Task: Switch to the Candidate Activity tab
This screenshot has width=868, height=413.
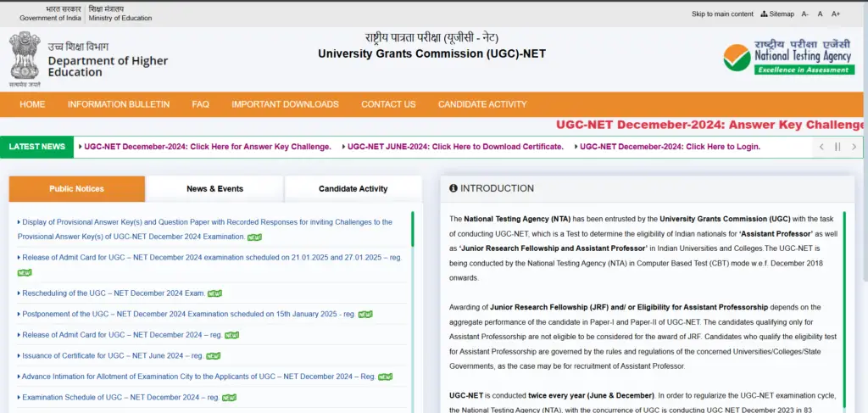Action: pos(353,189)
